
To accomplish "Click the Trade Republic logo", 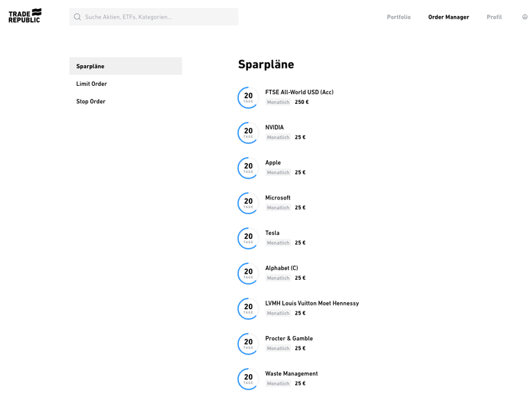I will [25, 16].
